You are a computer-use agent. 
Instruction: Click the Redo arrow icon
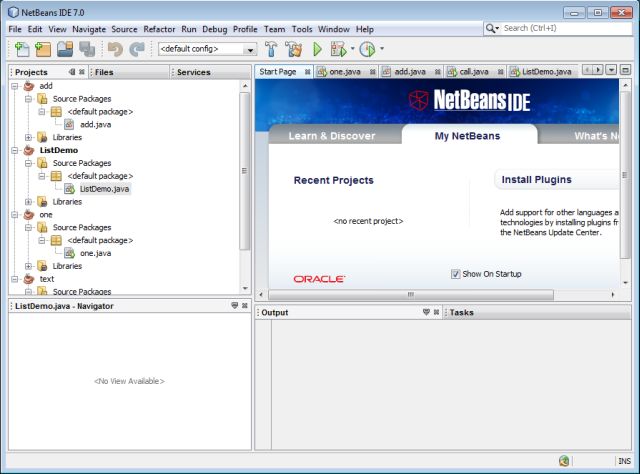pos(137,49)
